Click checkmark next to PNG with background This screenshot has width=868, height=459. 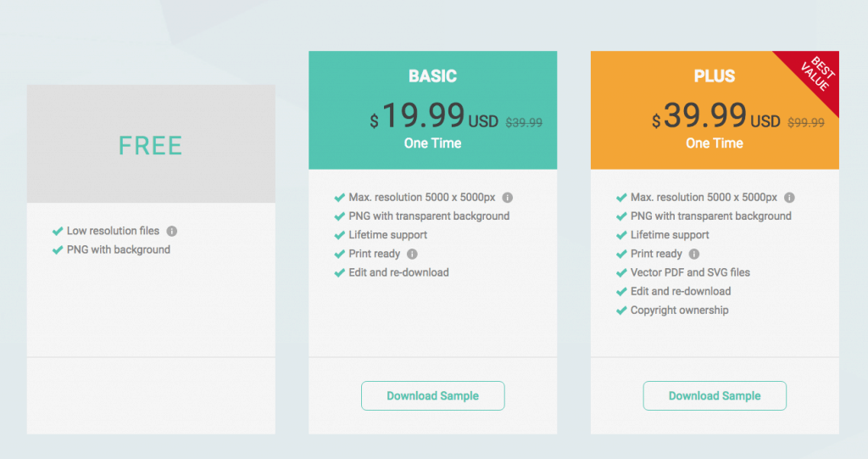click(x=58, y=250)
